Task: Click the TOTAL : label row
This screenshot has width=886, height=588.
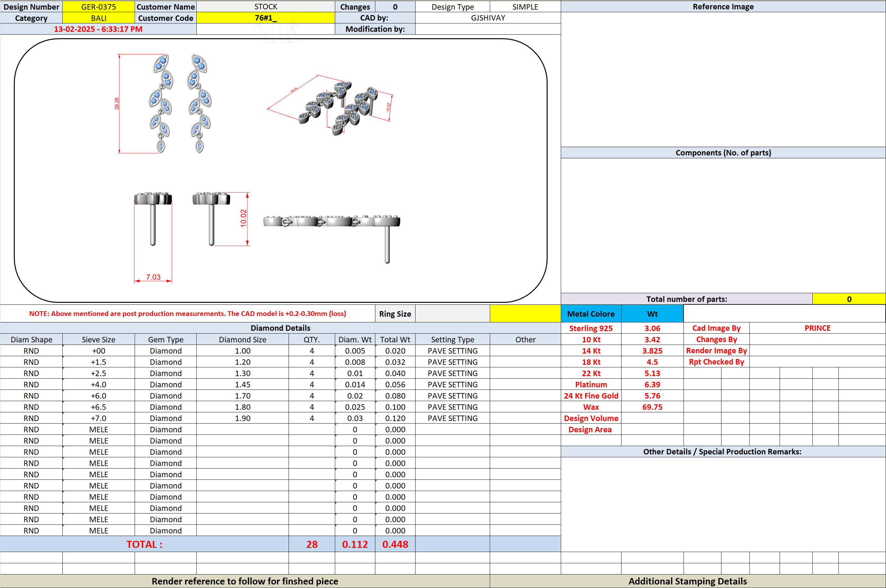Action: 145,544
